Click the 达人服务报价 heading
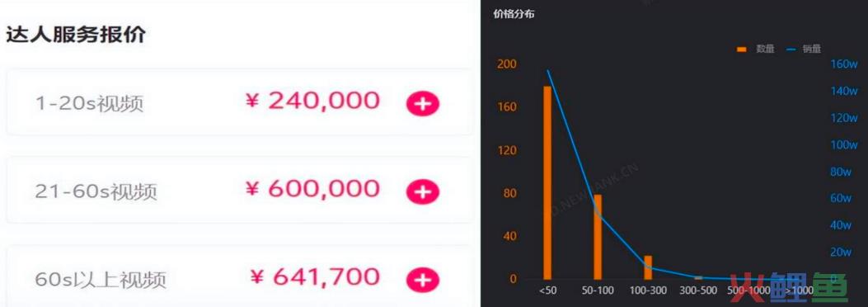Image resolution: width=868 pixels, height=307 pixels. pos(76,35)
